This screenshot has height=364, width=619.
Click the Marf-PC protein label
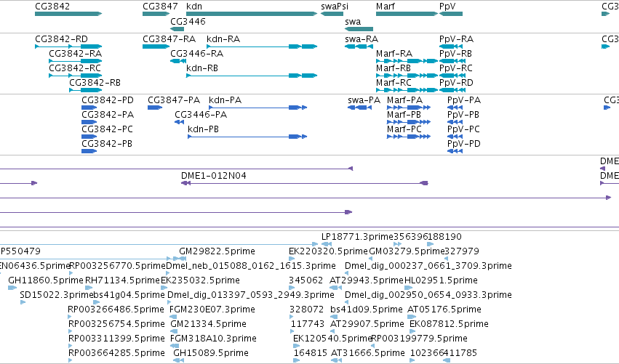coord(404,129)
